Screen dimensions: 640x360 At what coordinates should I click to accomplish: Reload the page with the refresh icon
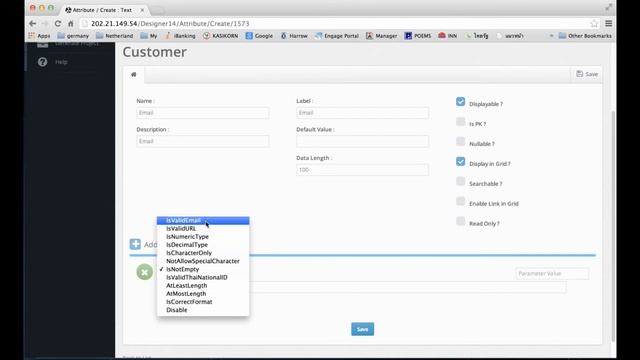tap(58, 24)
